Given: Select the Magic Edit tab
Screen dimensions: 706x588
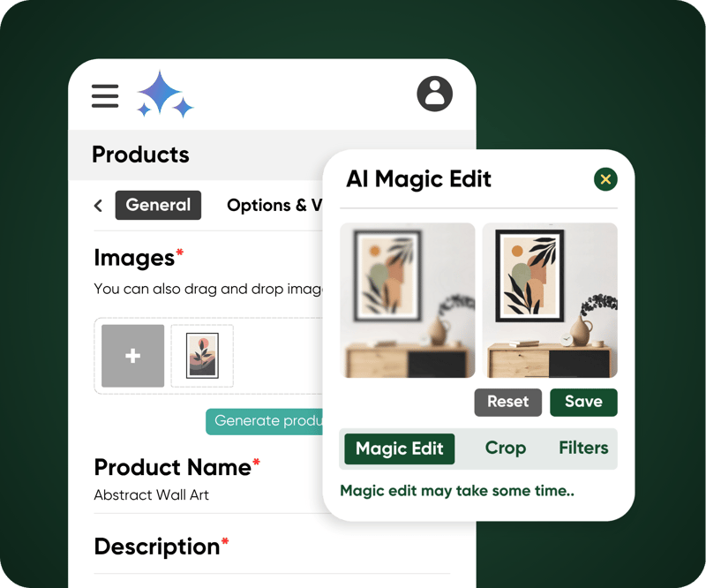Looking at the screenshot, I should pos(400,449).
